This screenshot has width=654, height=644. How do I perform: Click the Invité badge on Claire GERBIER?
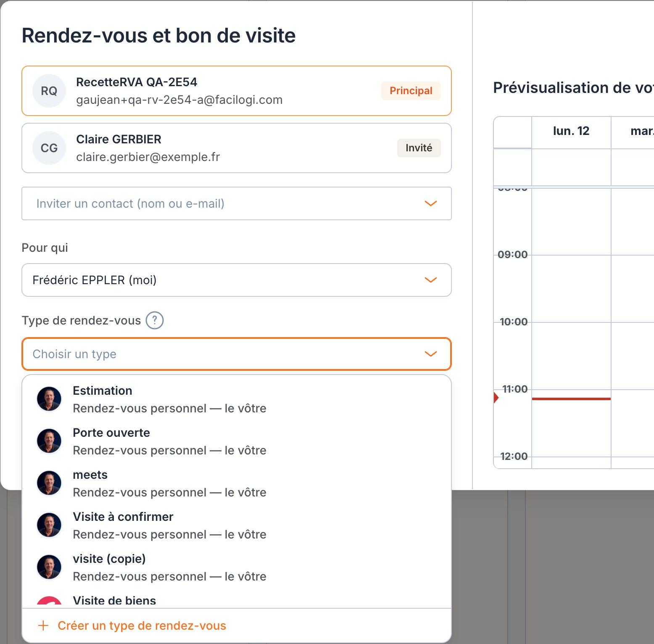(419, 148)
